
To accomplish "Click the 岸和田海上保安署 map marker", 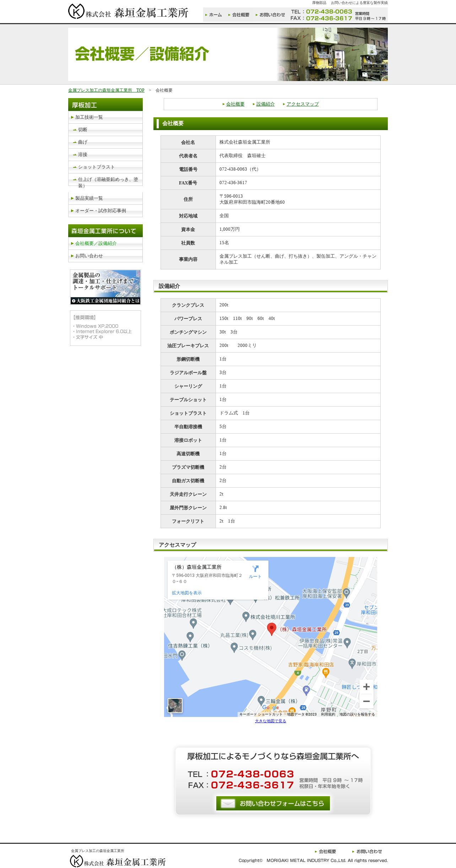I will tap(347, 593).
